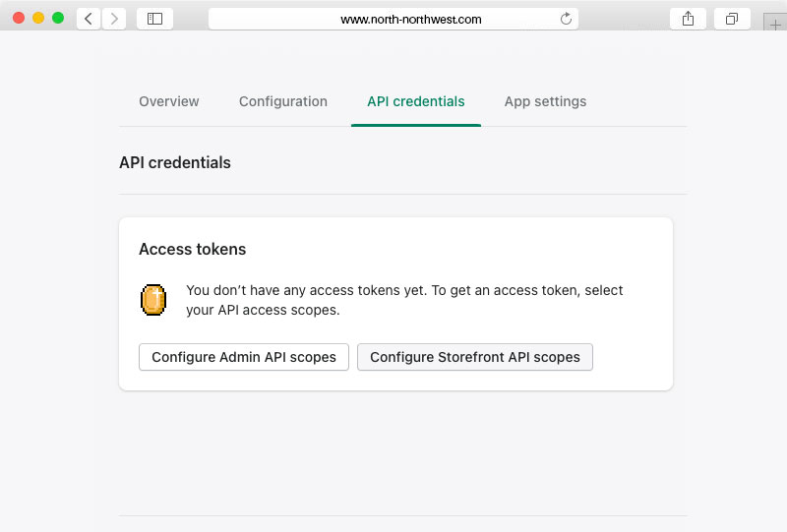Switch to the Overview tab
Viewport: 787px width, 532px height.
pyautogui.click(x=169, y=101)
